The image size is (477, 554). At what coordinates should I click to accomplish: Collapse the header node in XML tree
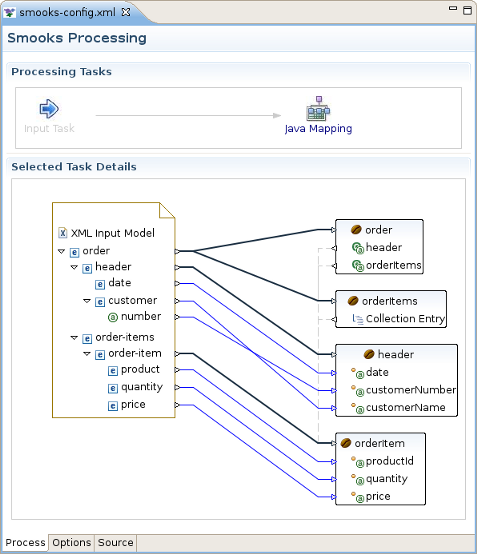tap(74, 267)
